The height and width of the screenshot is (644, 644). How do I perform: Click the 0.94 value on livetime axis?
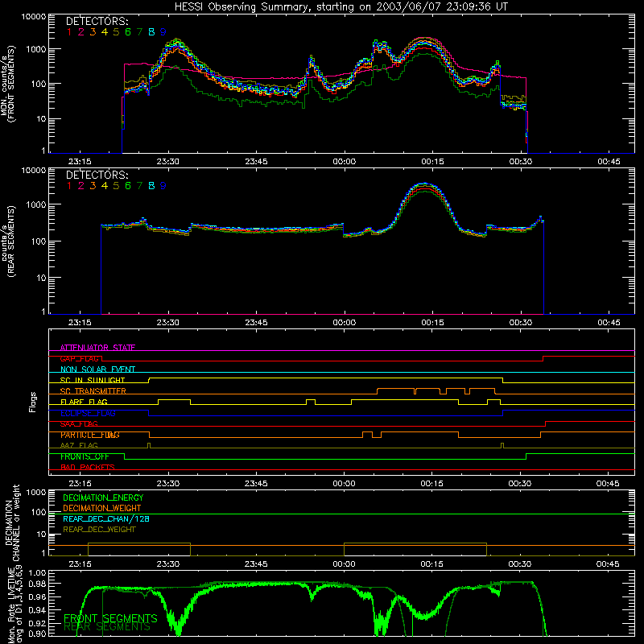[x=38, y=609]
